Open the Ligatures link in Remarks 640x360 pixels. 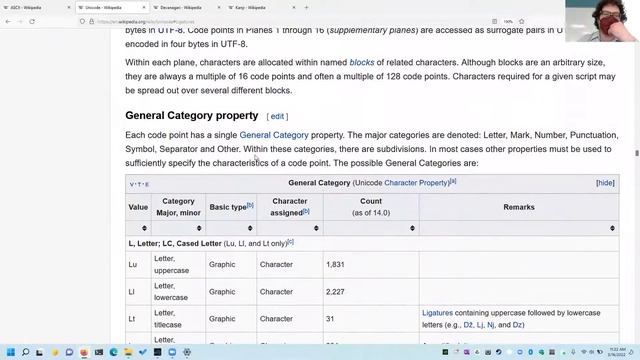tap(438, 313)
